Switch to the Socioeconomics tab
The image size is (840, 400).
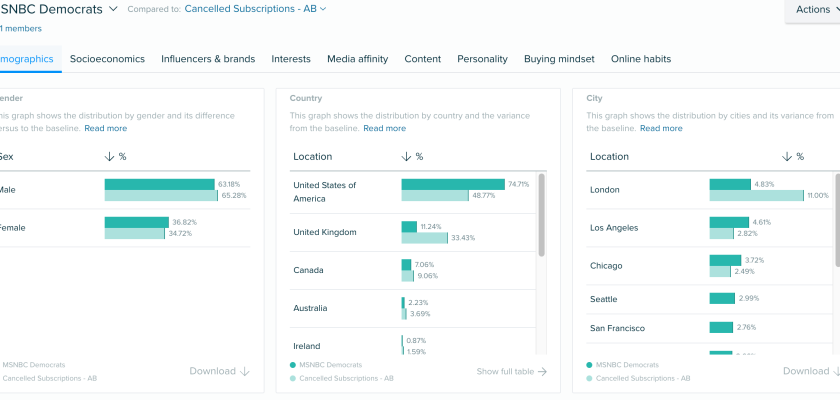tap(106, 59)
